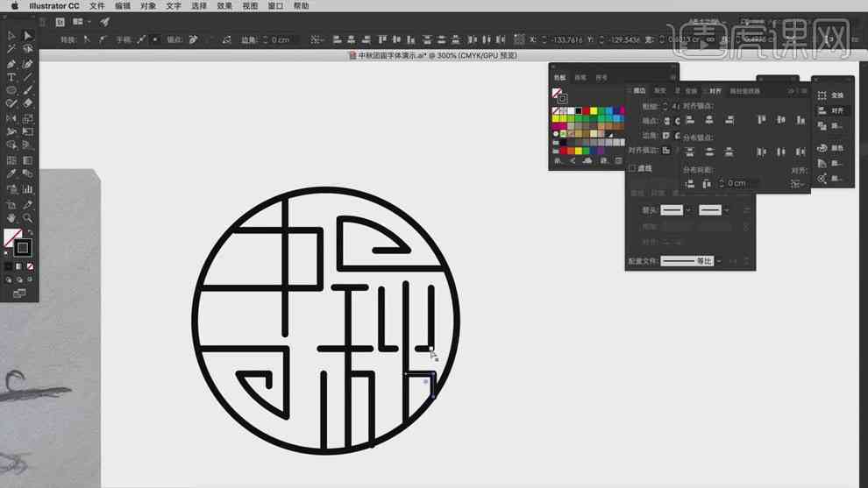Select the Lasso tool
Image resolution: width=868 pixels, height=488 pixels.
pyautogui.click(x=27, y=49)
